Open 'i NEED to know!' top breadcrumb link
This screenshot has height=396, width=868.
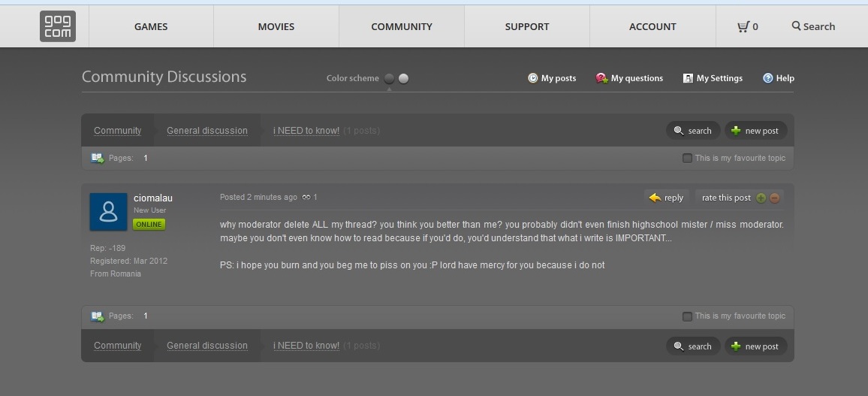click(x=306, y=131)
